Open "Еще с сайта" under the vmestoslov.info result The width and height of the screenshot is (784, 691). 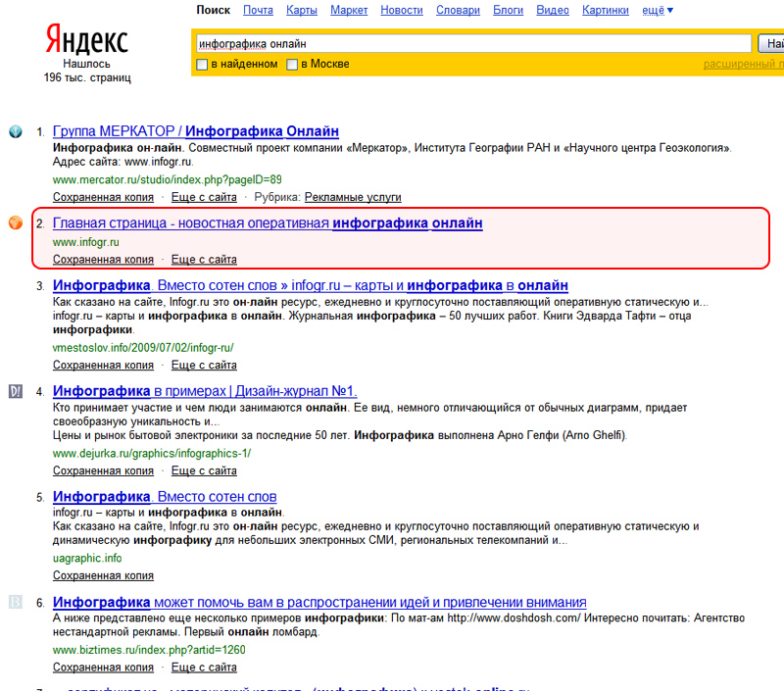coord(204,366)
